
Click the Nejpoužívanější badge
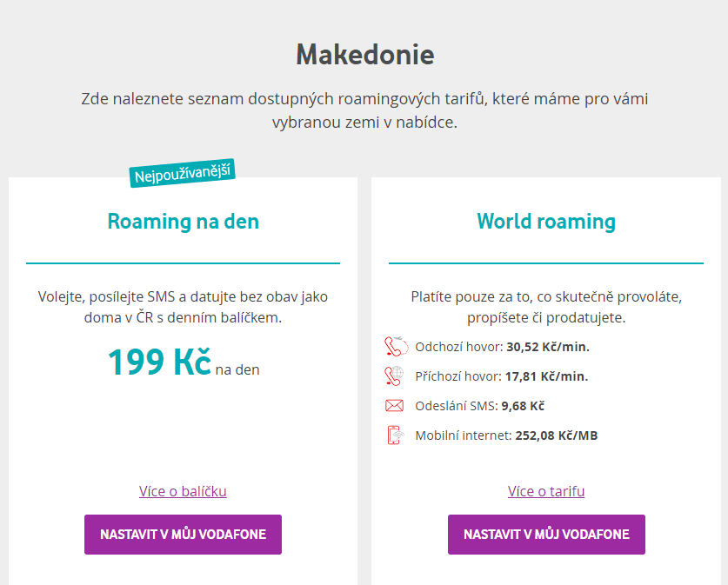click(183, 174)
